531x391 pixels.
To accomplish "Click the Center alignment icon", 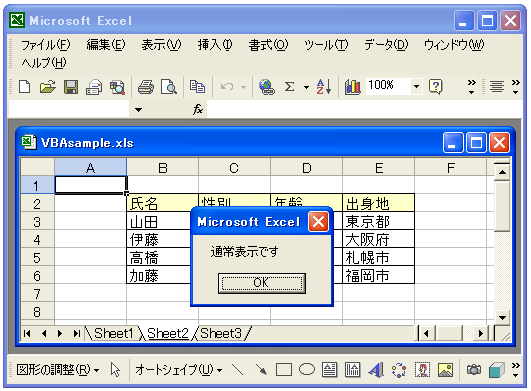I will [496, 87].
